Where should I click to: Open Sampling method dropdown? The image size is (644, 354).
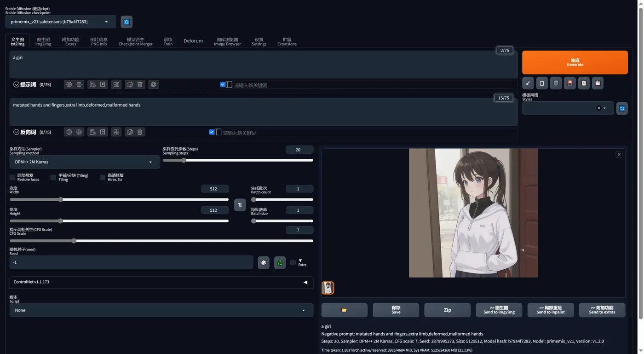click(x=85, y=162)
